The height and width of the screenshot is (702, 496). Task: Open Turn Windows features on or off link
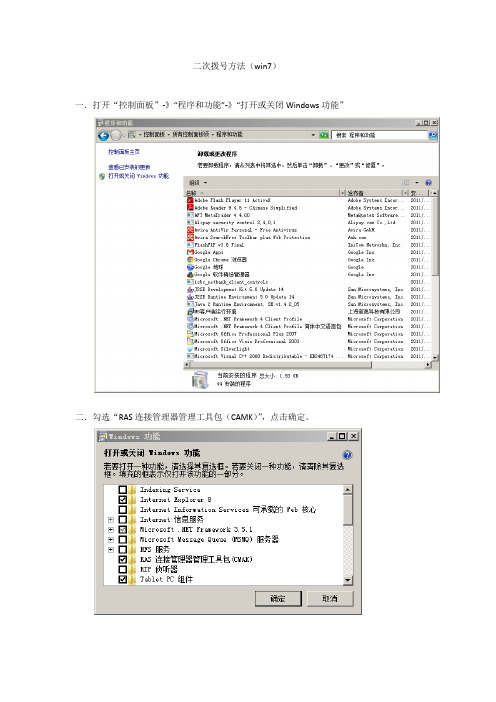(x=138, y=176)
